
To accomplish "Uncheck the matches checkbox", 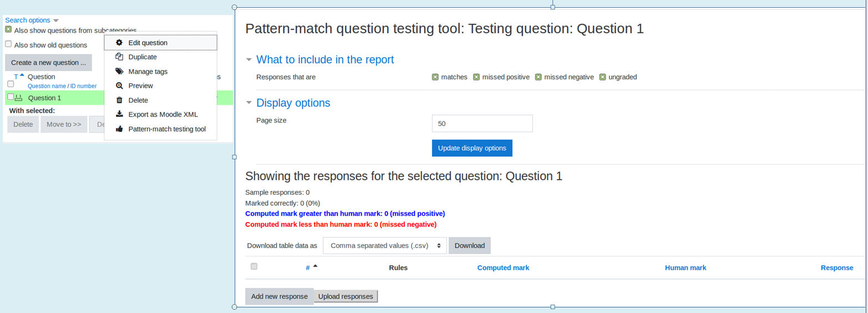I will coord(435,77).
